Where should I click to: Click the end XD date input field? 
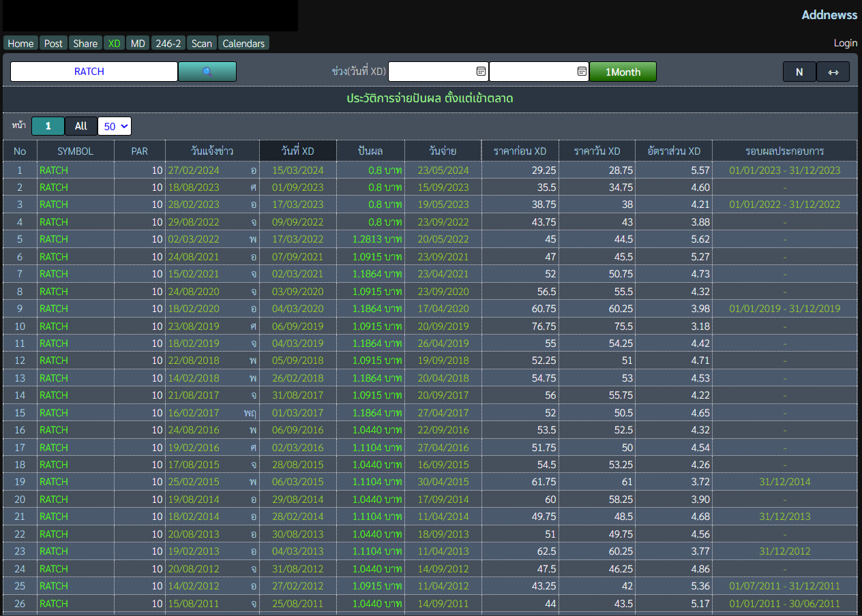click(x=539, y=71)
